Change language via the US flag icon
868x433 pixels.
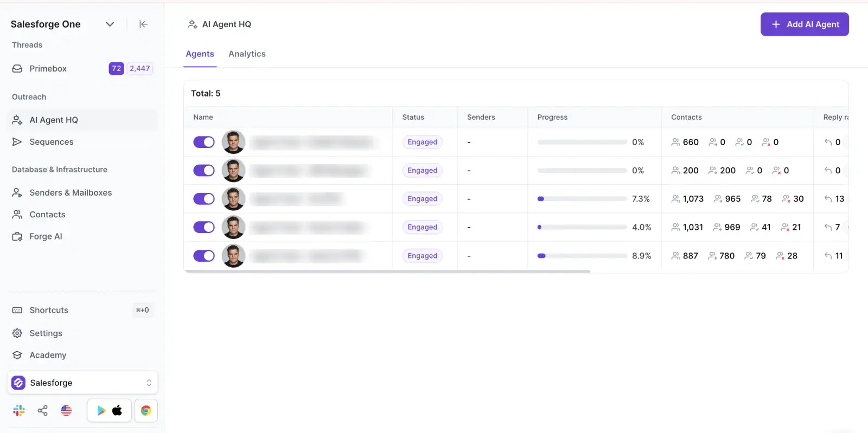66,411
